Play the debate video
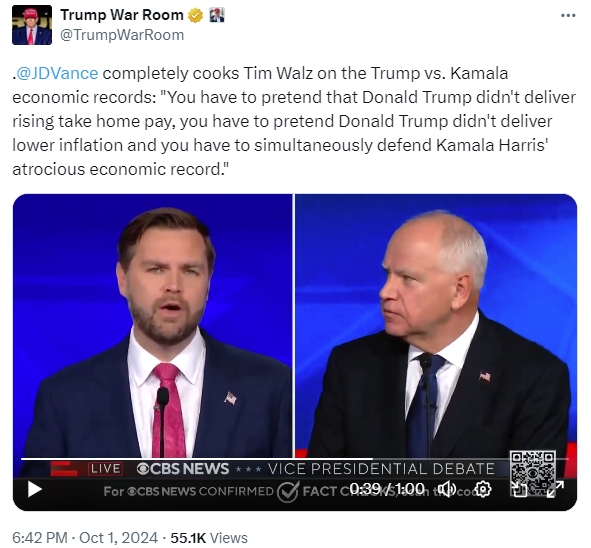This screenshot has width=591, height=548. pos(35,489)
